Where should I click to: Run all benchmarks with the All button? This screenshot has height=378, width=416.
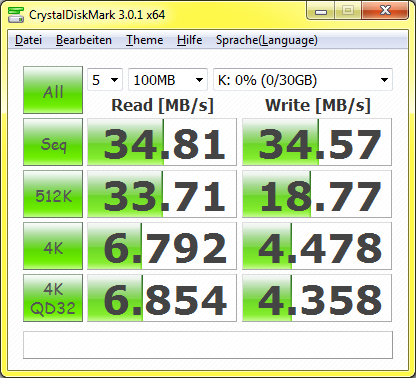tap(53, 90)
